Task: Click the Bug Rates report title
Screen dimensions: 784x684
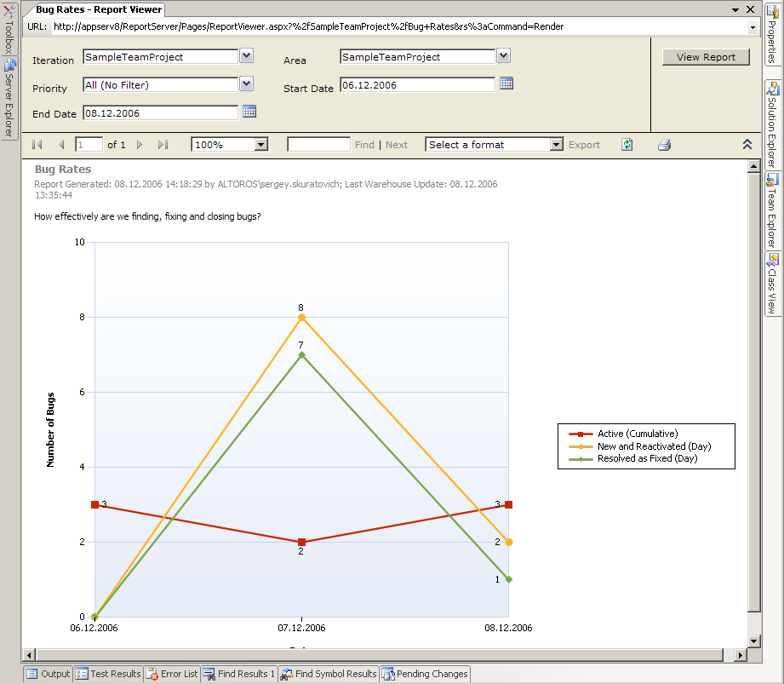Action: click(x=63, y=170)
